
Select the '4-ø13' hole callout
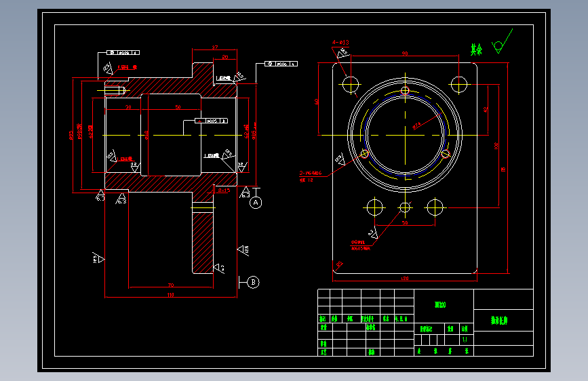click(340, 43)
